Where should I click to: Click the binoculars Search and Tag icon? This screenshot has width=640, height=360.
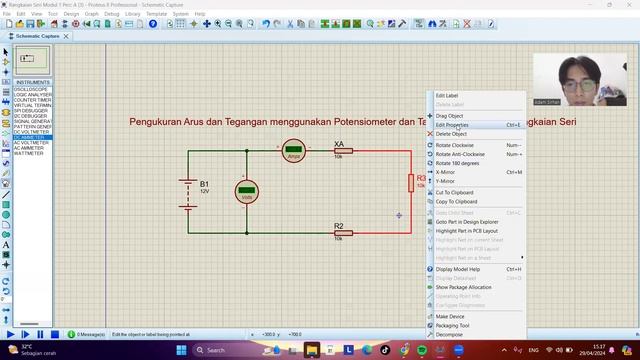[x=432, y=24]
